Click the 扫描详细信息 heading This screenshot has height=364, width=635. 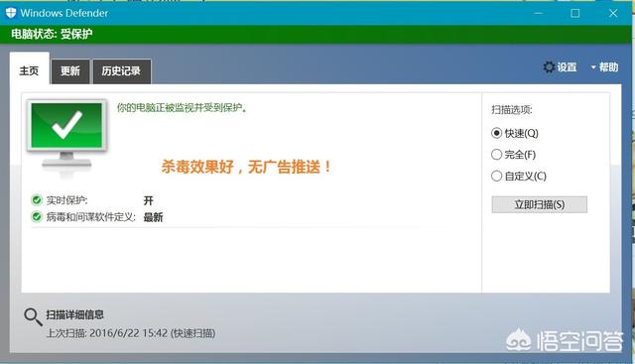[x=75, y=314]
